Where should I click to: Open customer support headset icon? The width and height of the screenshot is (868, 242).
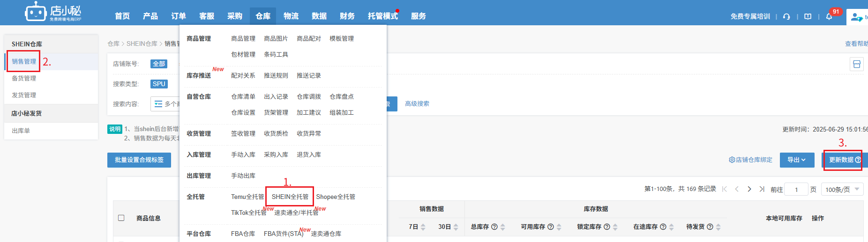click(x=786, y=16)
